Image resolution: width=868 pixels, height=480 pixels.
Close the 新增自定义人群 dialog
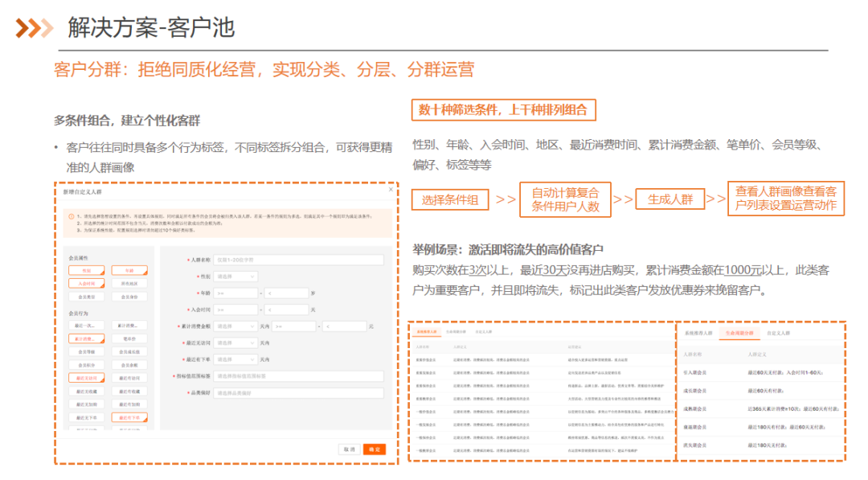coord(391,191)
